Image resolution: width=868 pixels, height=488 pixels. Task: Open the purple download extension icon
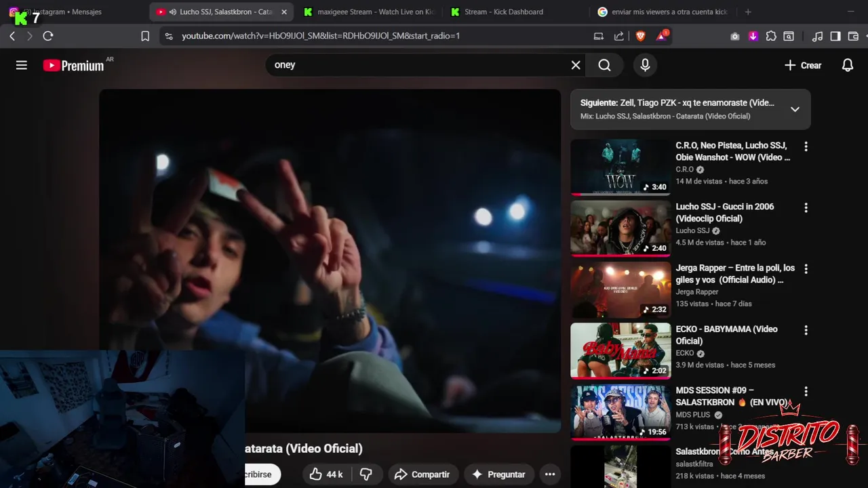[753, 36]
